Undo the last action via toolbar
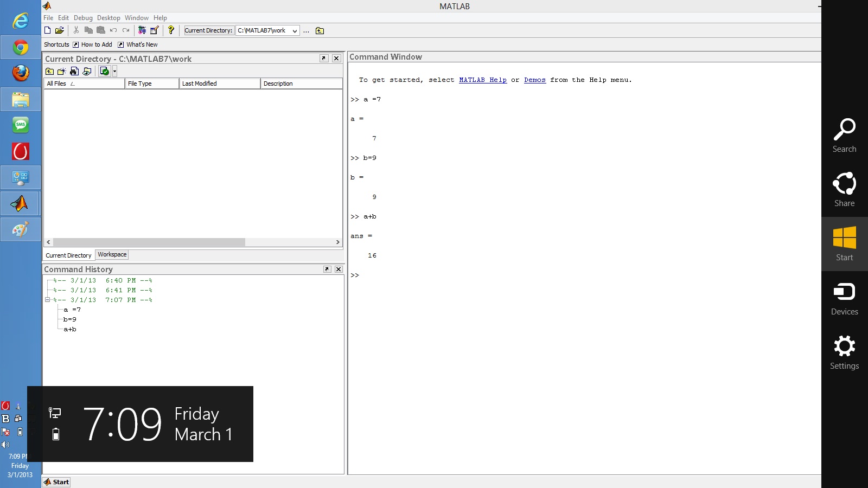The width and height of the screenshot is (868, 488). click(x=113, y=30)
